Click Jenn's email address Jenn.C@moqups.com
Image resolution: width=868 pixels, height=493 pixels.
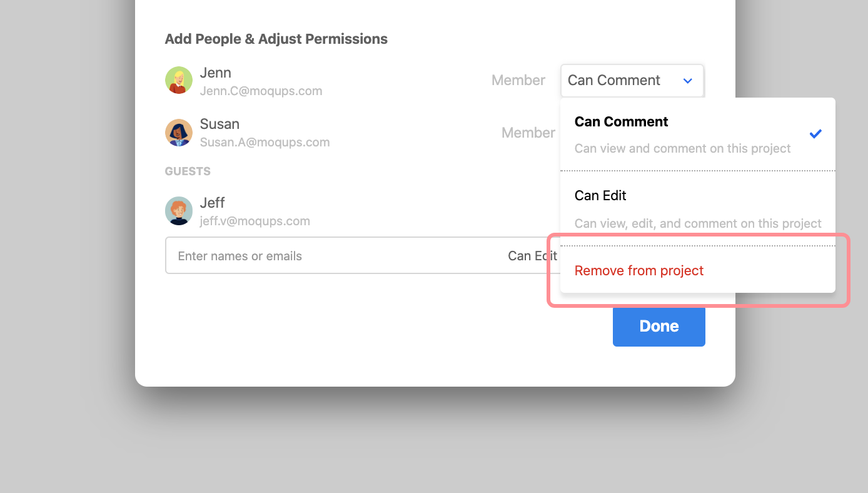(261, 91)
